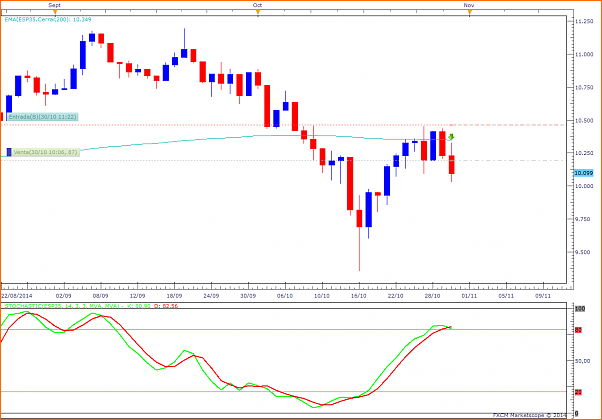The image size is (602, 420).
Task: Click the 11.000 price axis label
Action: (584, 55)
